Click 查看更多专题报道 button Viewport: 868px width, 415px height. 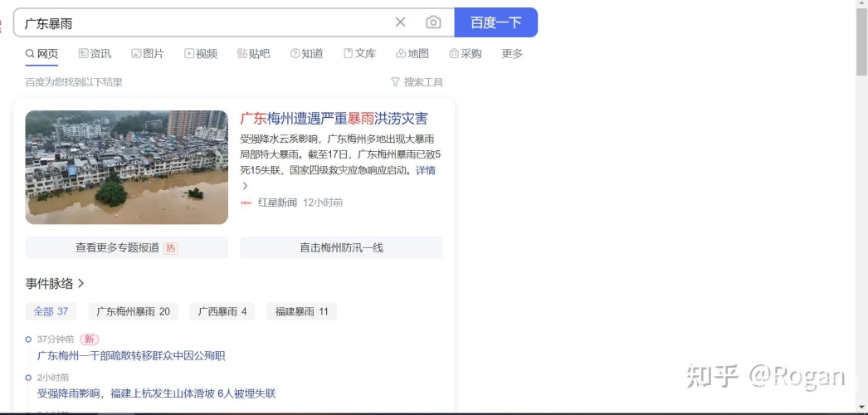click(x=127, y=248)
